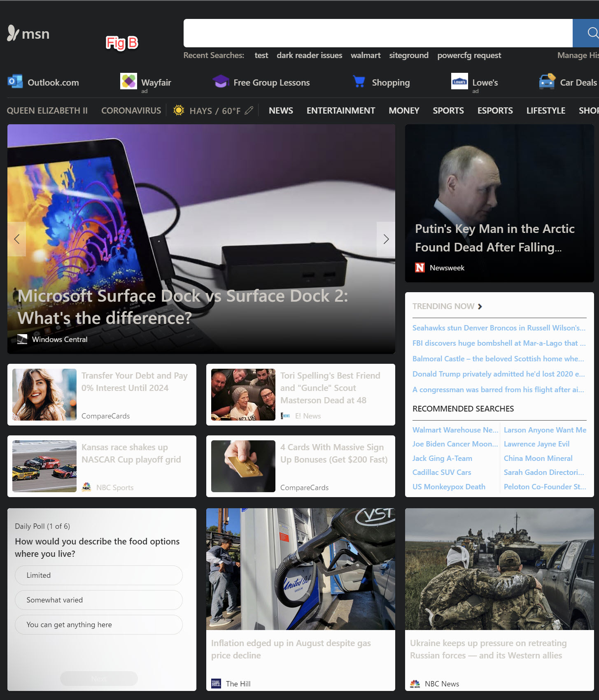Screen dimensions: 599x700
Task: Search recommended 'Peloton Co-Founder St...'
Action: [545, 487]
